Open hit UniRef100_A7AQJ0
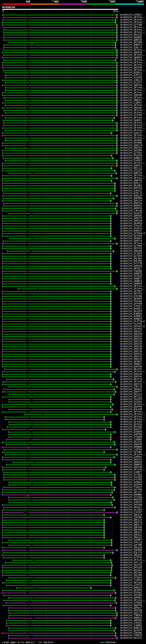 coord(131,15)
